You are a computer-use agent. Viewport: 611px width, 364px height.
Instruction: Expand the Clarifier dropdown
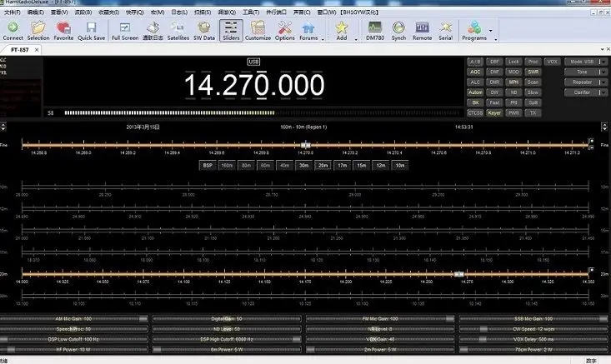pos(583,92)
